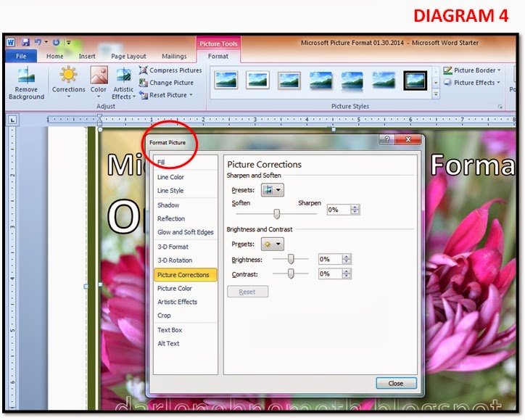Select Shadow category

coord(185,205)
